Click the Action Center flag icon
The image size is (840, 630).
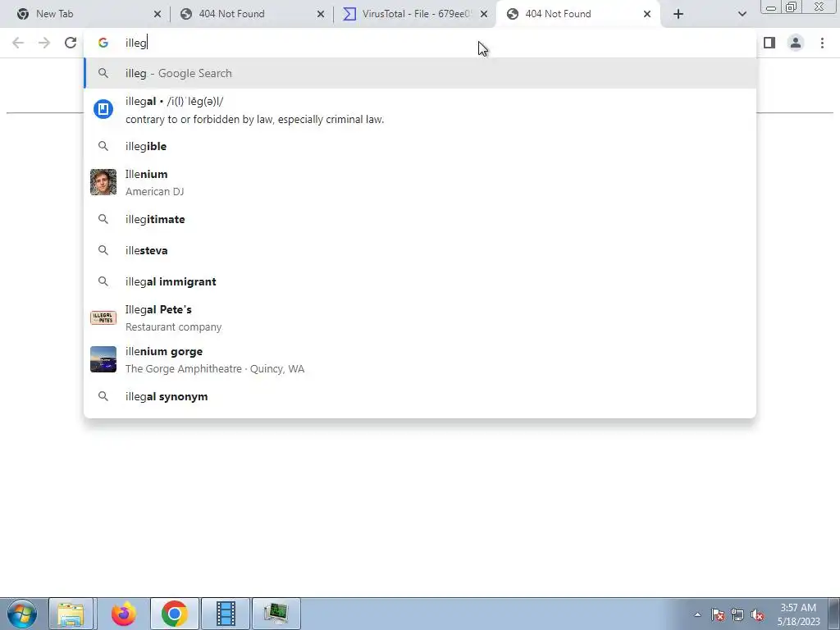(718, 614)
